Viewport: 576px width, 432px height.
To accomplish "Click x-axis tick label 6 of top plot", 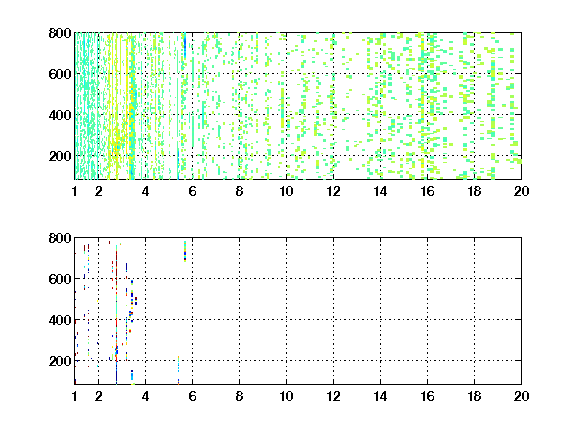I will 192,191.
